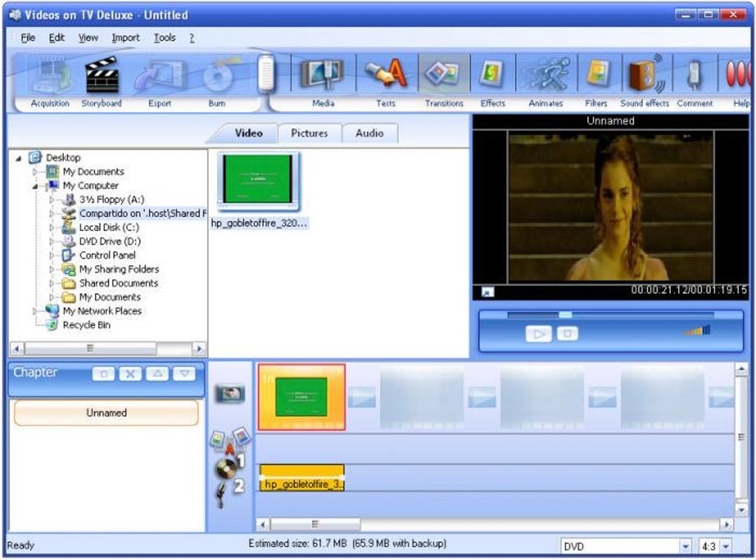Delete chapter using the X button

click(x=130, y=373)
